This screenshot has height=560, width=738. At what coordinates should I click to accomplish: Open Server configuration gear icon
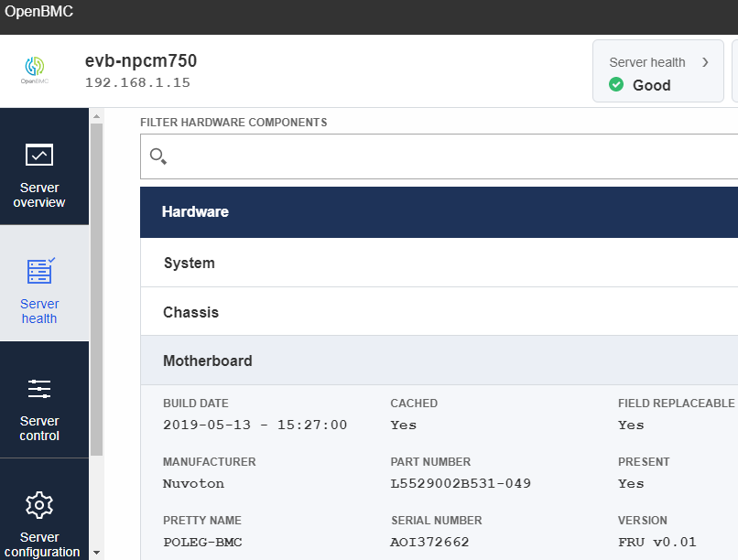point(39,505)
